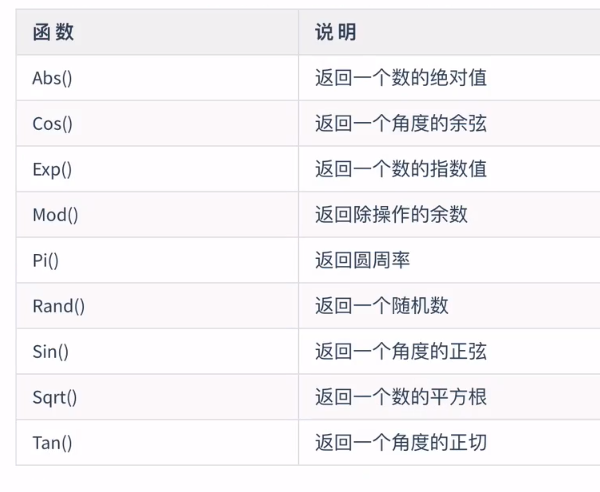
Task: Select the Pi() function cell
Action: pos(46,261)
